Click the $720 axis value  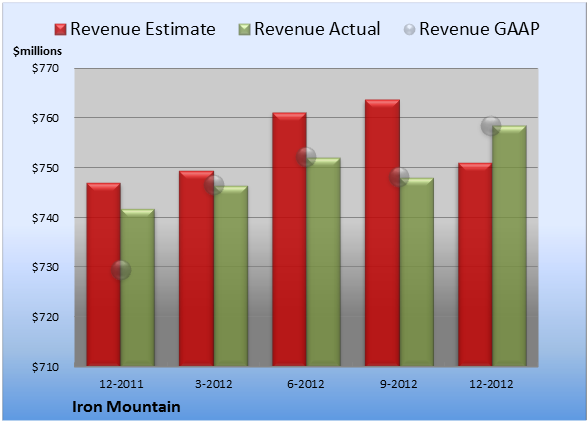tap(45, 317)
